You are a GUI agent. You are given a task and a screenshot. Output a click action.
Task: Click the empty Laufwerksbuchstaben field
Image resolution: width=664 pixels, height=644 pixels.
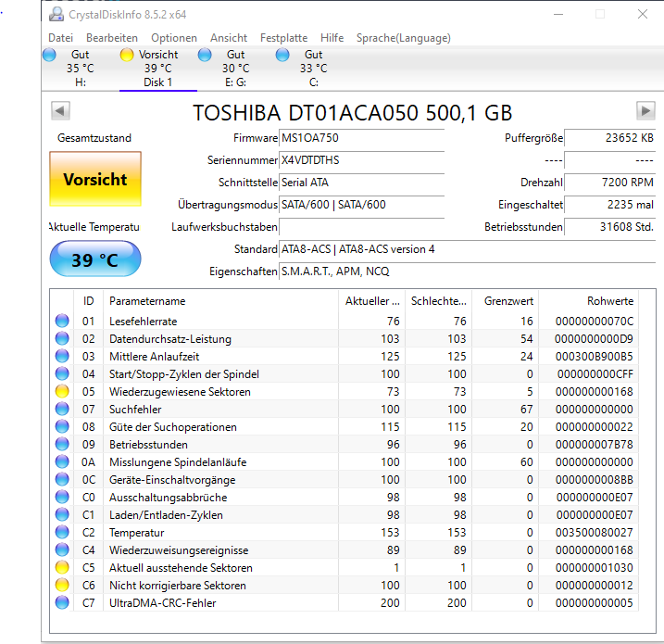pos(362,227)
